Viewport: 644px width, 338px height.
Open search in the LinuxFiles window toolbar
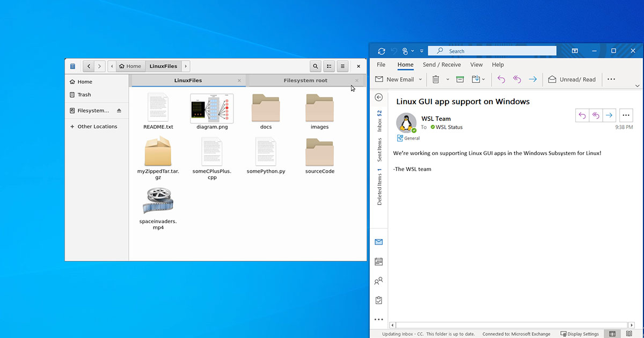[x=315, y=66]
